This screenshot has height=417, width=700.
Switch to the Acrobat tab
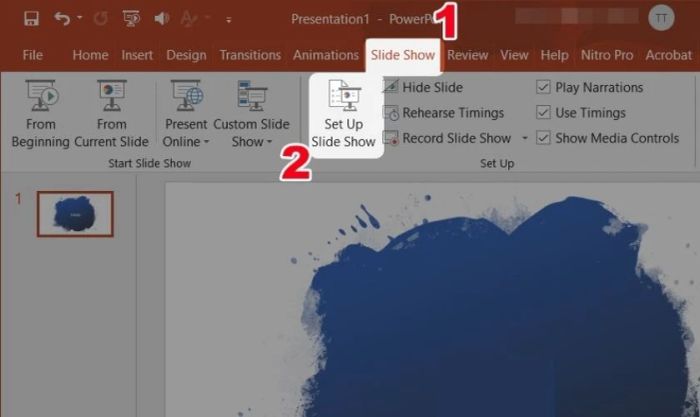click(668, 55)
